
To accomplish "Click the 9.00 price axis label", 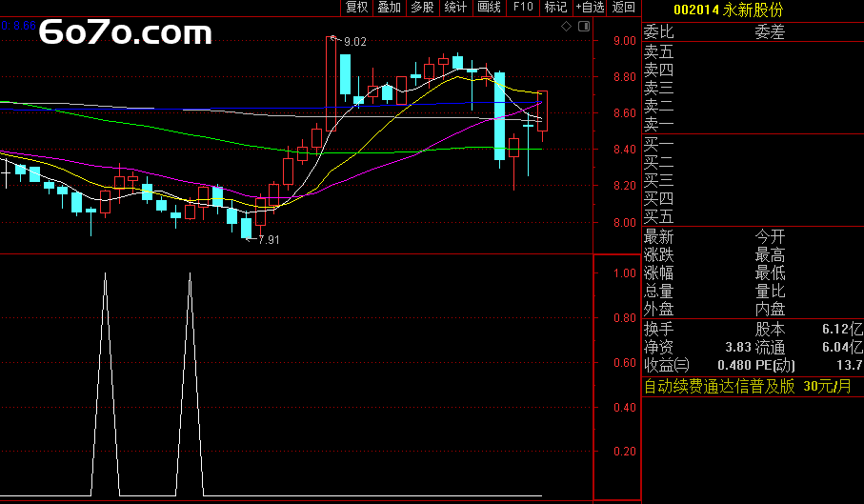I will click(x=625, y=41).
